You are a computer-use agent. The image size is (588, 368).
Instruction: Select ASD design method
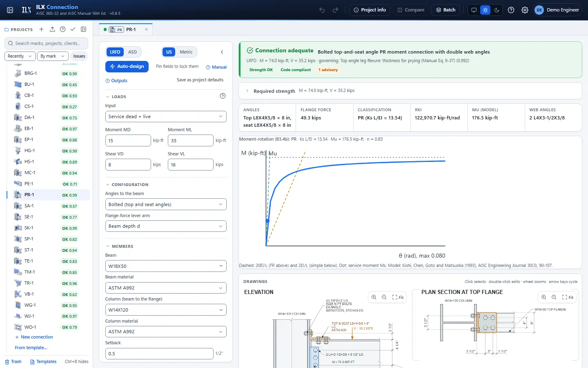132,52
